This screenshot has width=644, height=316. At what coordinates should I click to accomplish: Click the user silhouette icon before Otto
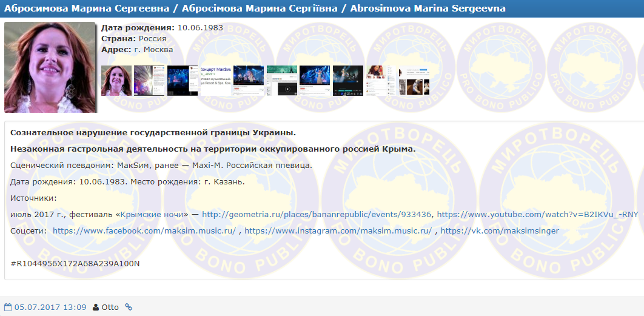tap(96, 307)
